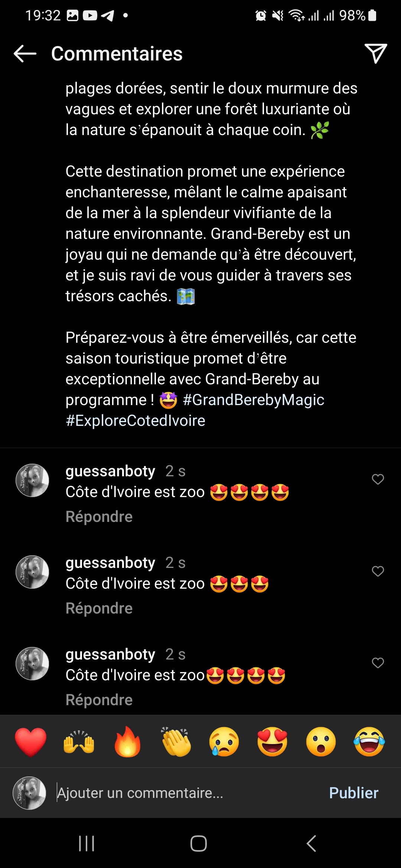401x868 pixels.
Task: Focus the Ajouter un commentaire field
Action: tap(186, 793)
